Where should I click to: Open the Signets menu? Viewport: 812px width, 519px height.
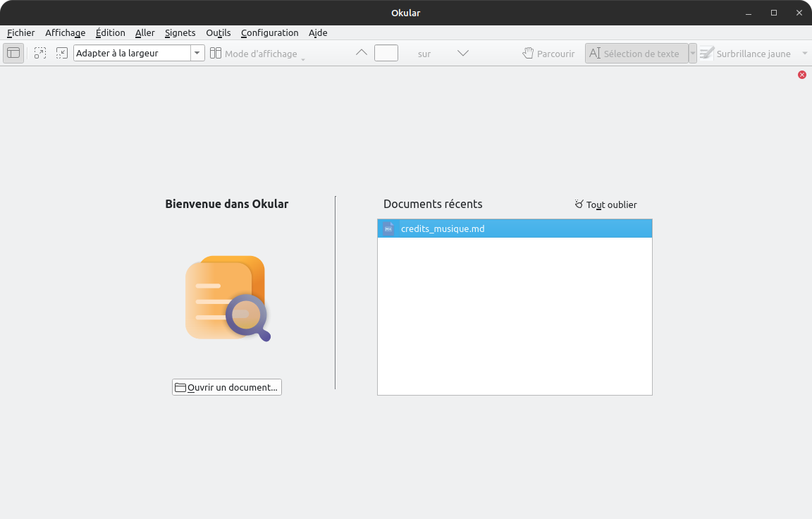click(x=180, y=32)
